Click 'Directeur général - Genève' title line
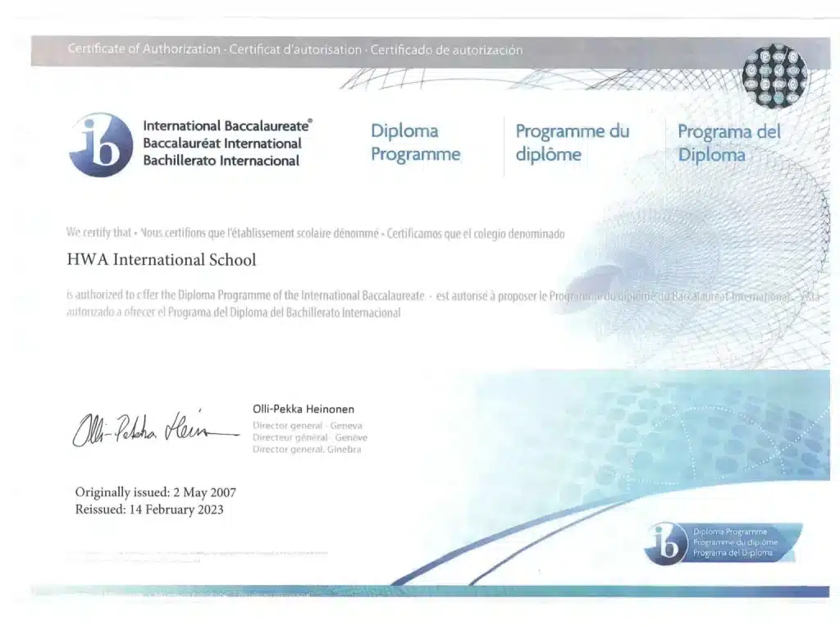Viewport: 840px width, 626px height. [x=310, y=437]
